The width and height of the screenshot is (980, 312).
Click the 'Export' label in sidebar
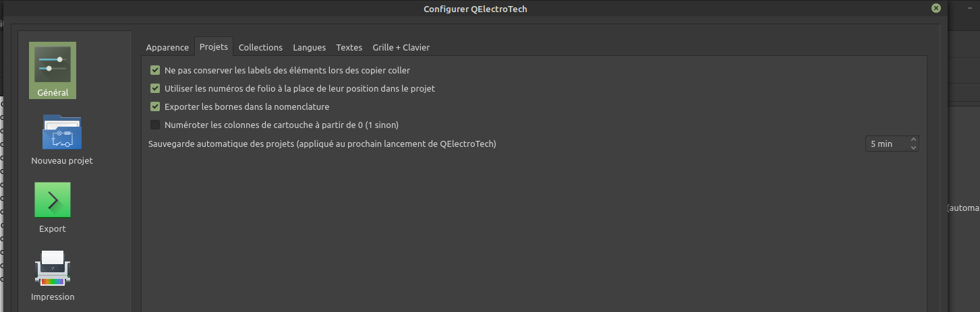coord(53,229)
